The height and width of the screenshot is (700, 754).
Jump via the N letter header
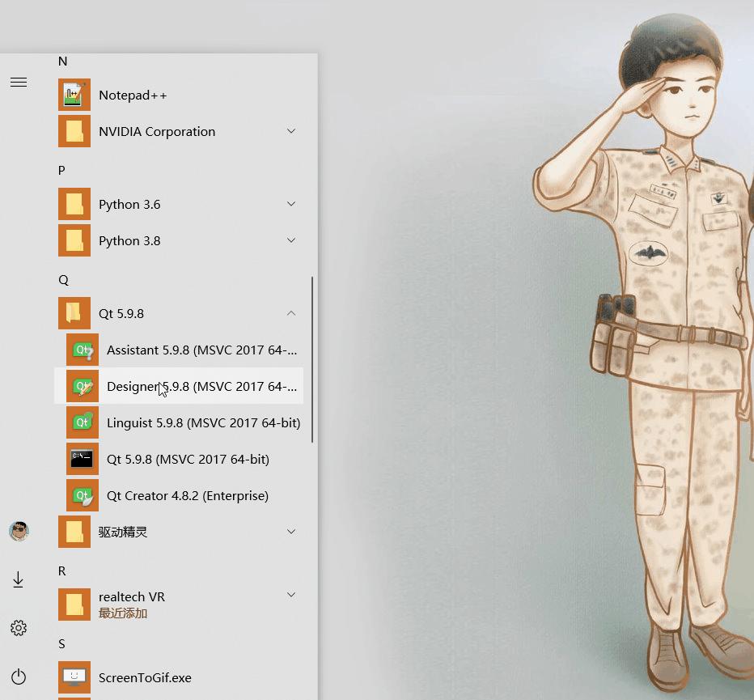62,62
